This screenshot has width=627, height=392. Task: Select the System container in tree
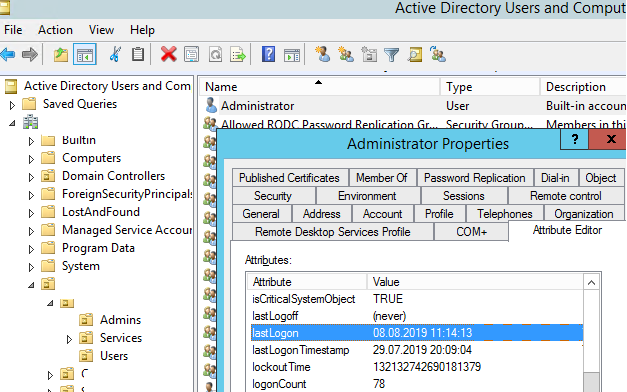[x=81, y=266]
